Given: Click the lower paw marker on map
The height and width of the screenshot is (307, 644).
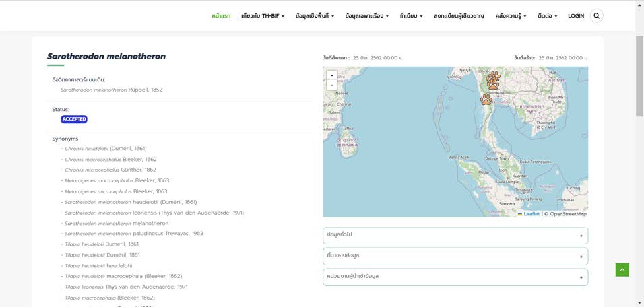Looking at the screenshot, I should (x=486, y=100).
